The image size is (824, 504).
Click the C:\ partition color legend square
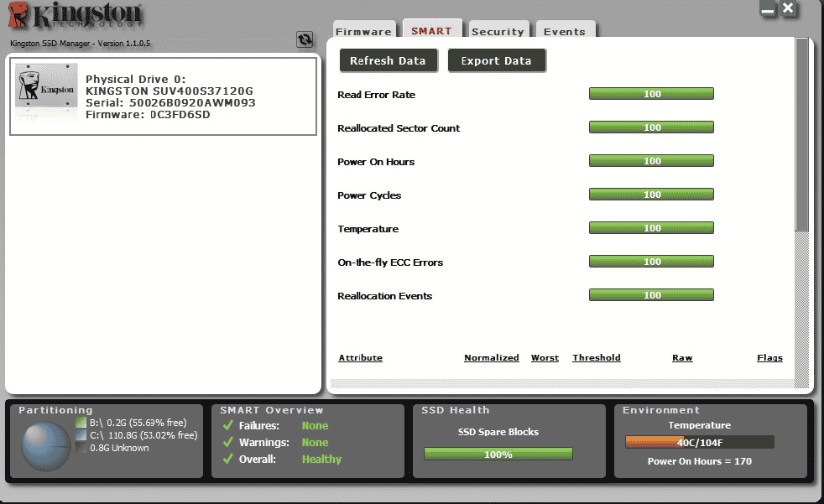[x=81, y=435]
